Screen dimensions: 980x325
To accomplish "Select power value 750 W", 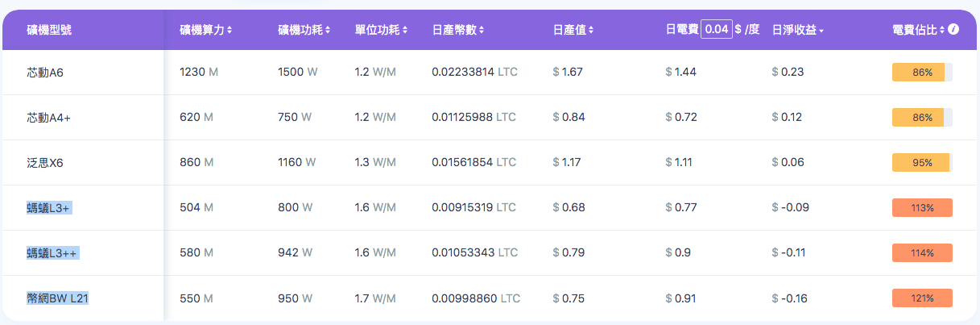I will 295,117.
